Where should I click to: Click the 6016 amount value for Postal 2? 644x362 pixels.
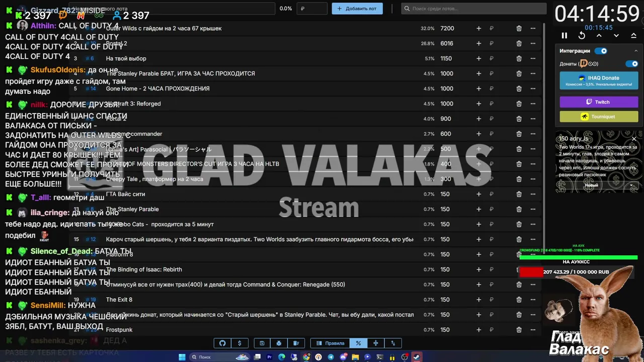[x=447, y=43]
